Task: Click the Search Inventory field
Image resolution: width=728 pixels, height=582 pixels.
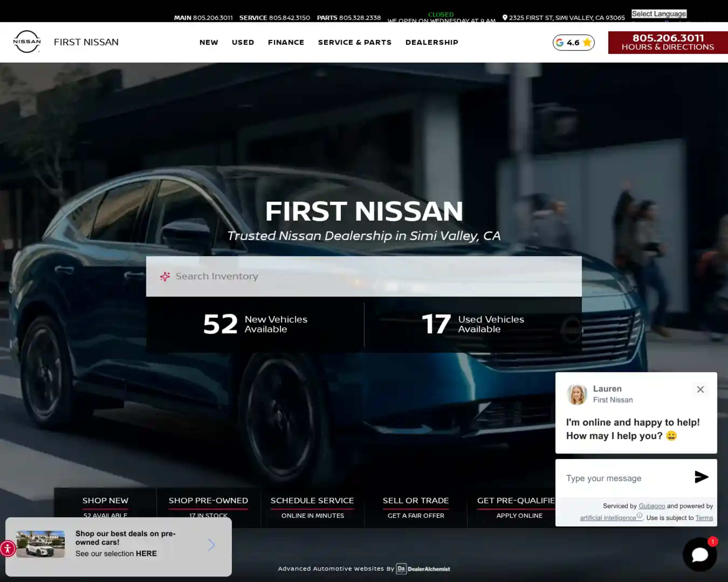Action: [x=364, y=276]
